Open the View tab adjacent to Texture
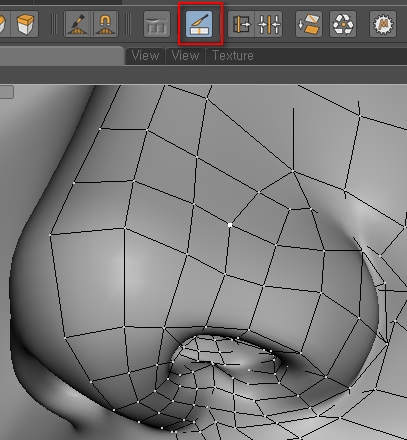The height and width of the screenshot is (440, 407). point(185,55)
